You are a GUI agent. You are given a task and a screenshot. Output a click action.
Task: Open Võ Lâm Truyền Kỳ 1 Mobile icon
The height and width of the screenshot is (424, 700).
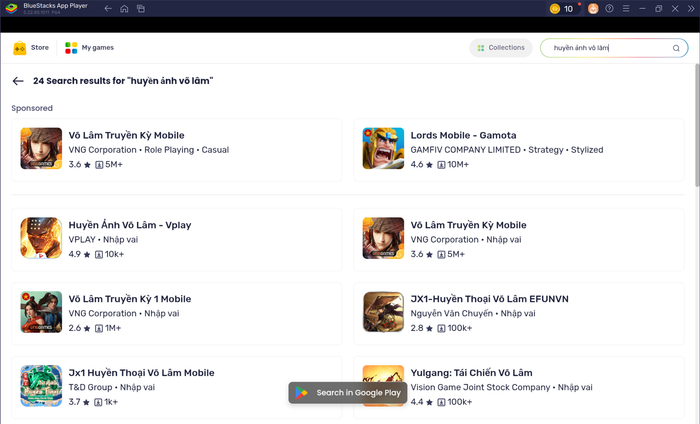coord(41,312)
